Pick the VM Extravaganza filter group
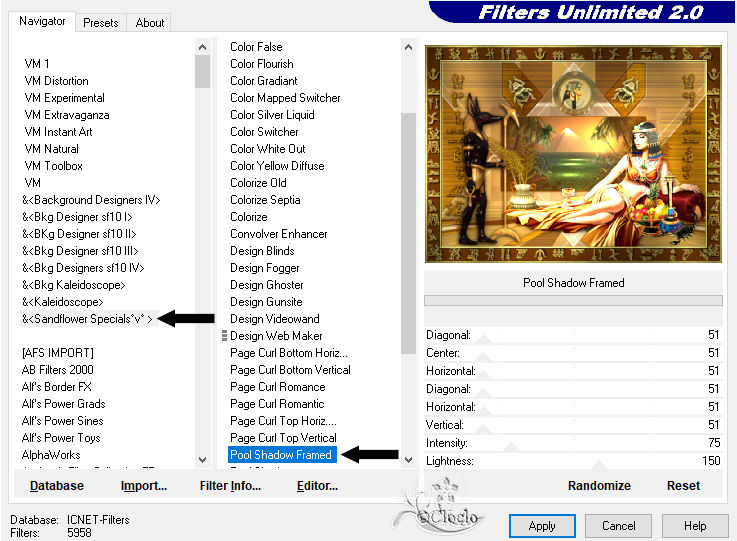The width and height of the screenshot is (737, 541). pyautogui.click(x=67, y=115)
